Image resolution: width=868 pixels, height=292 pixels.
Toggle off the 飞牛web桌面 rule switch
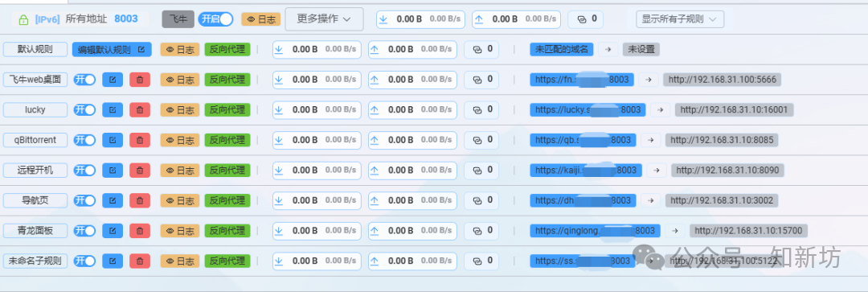tap(84, 80)
